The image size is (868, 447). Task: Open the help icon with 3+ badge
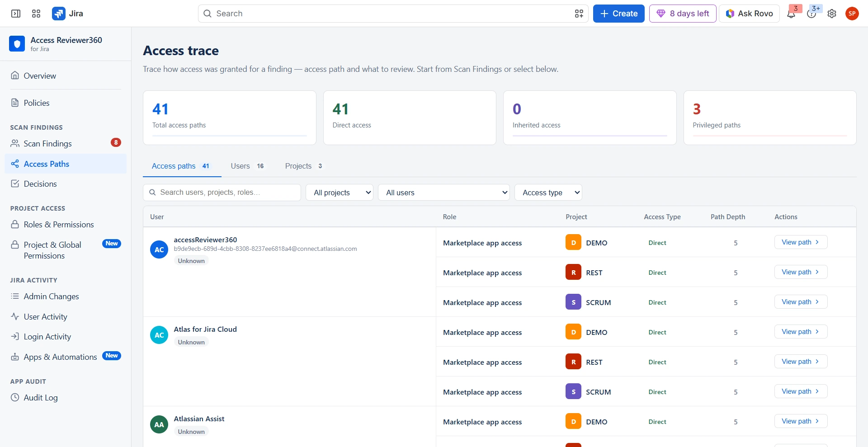coord(811,14)
